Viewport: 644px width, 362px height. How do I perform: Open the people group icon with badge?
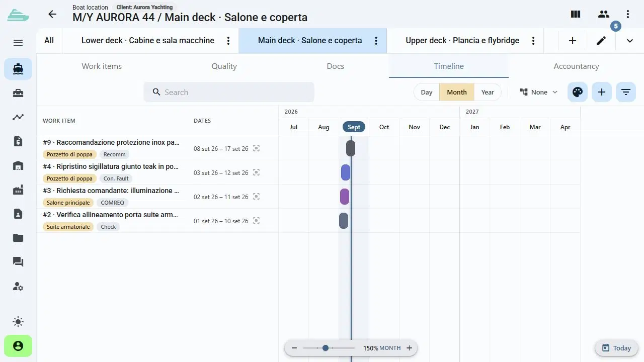coord(604,14)
